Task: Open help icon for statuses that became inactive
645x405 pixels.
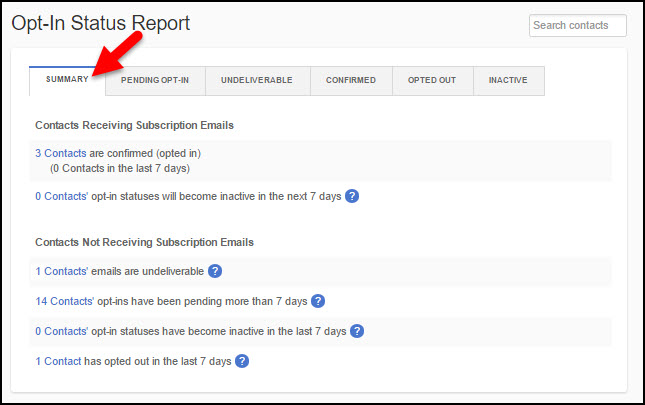Action: (x=356, y=331)
